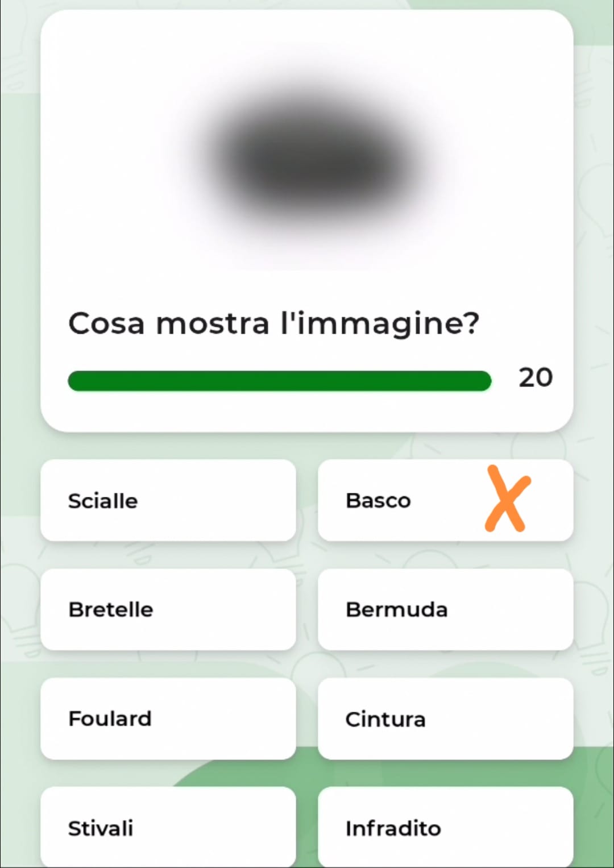Click the left end of the green timer bar
This screenshot has width=614, height=868.
tap(76, 381)
